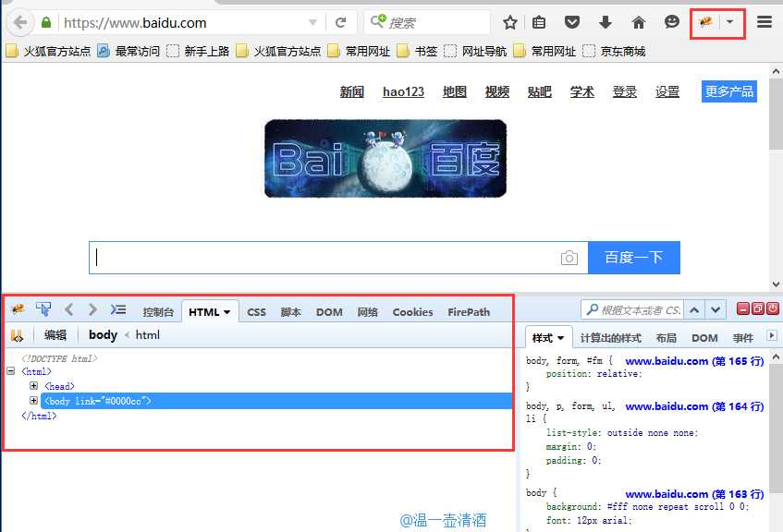Click the 编辑 button in HTML panel
This screenshot has width=783, height=532.
click(55, 335)
